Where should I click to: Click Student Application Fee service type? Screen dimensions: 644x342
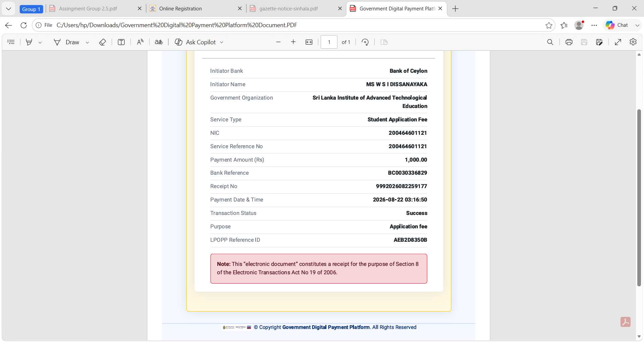(x=397, y=120)
